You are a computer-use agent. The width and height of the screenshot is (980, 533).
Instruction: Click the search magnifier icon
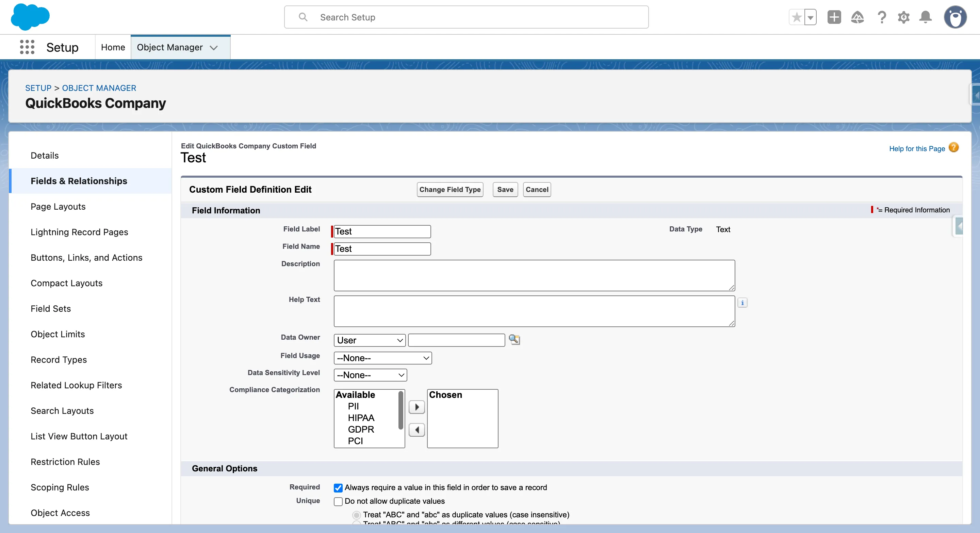click(x=303, y=17)
